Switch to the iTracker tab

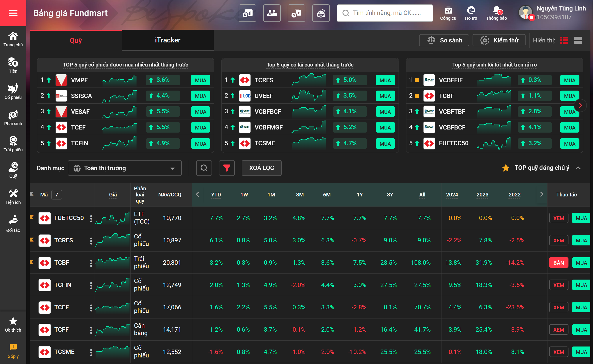pyautogui.click(x=168, y=40)
